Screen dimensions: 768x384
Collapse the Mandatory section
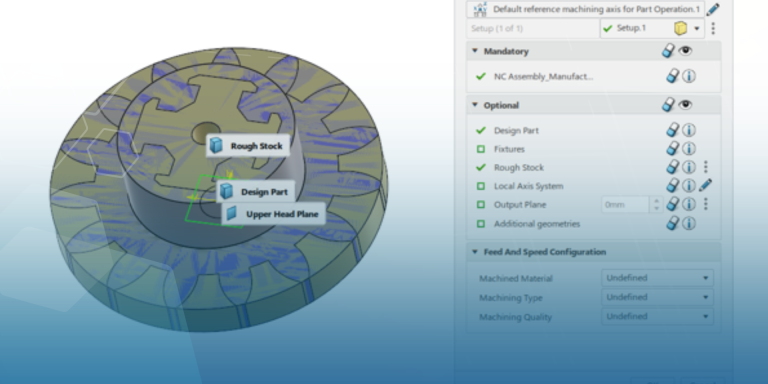pos(474,51)
